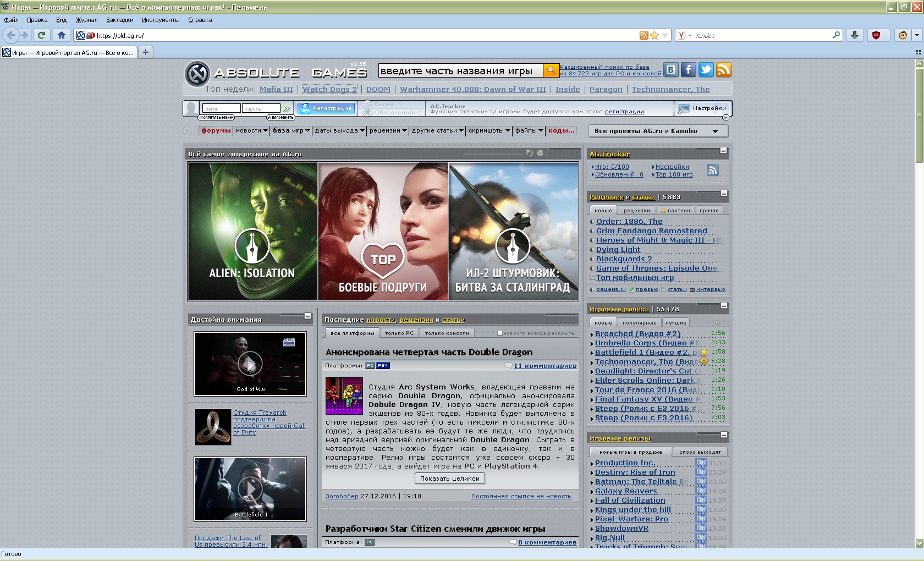Select the 'популярные' videos tab
The image size is (924, 561).
(639, 322)
